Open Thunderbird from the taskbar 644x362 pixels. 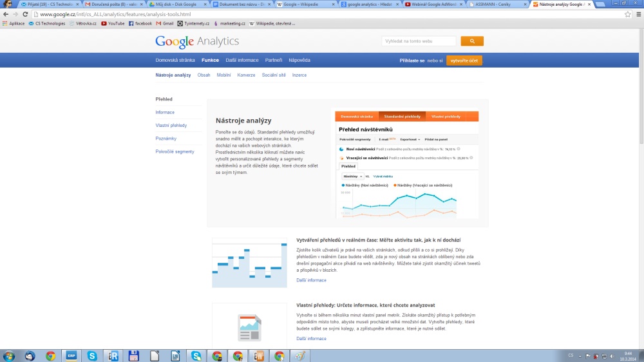(x=30, y=356)
